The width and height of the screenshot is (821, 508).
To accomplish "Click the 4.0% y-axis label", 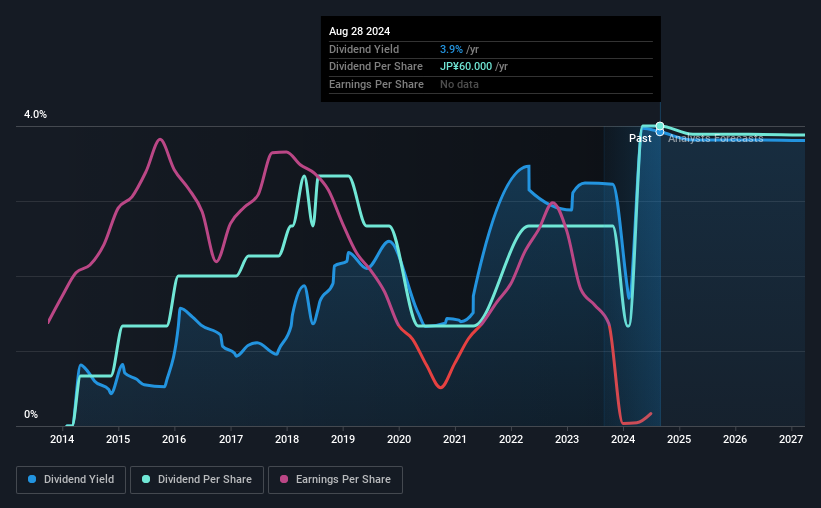I will coord(35,114).
